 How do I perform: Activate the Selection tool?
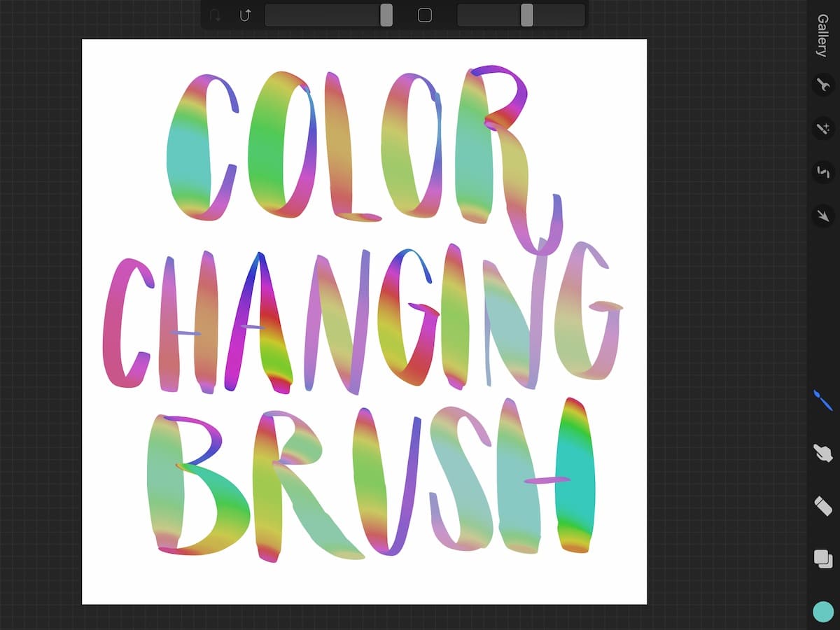(x=823, y=171)
